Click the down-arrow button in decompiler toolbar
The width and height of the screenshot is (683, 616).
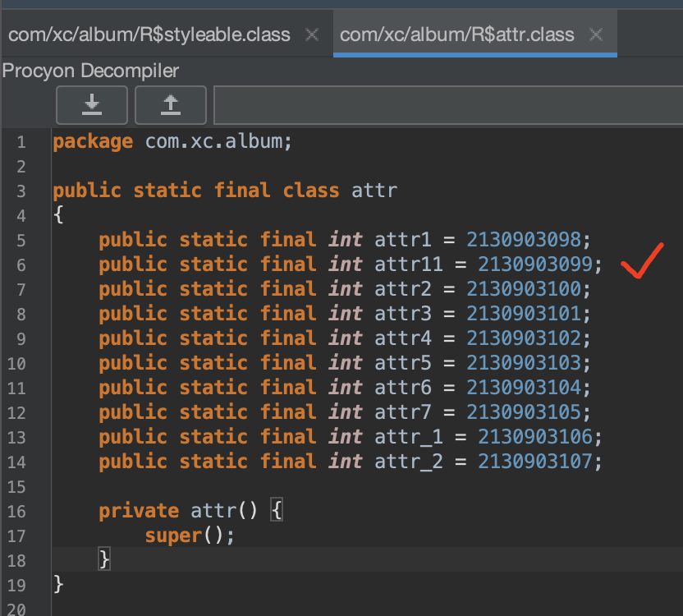[x=92, y=104]
